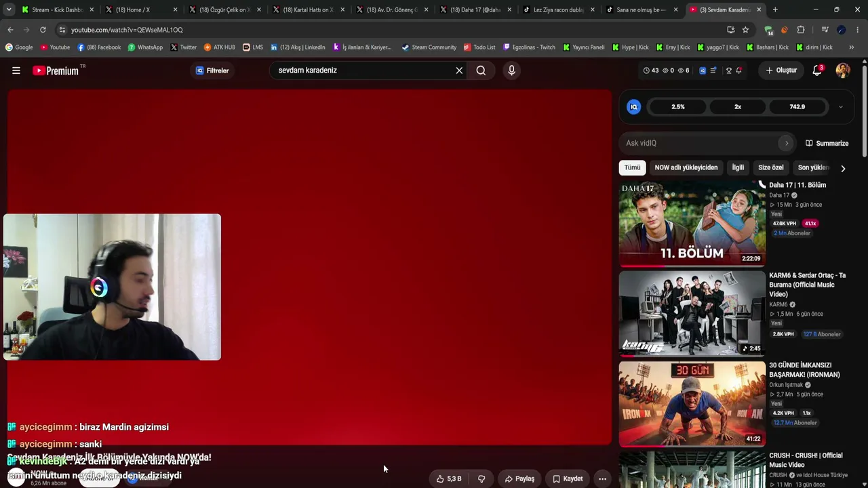The height and width of the screenshot is (488, 868).
Task: Click the browser address bar URL
Action: [x=127, y=30]
